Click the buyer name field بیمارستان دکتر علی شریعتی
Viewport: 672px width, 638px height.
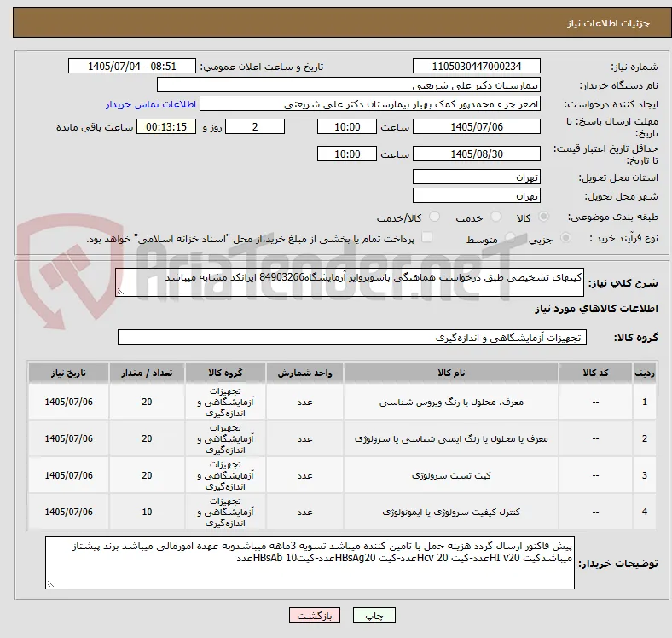pos(349,85)
